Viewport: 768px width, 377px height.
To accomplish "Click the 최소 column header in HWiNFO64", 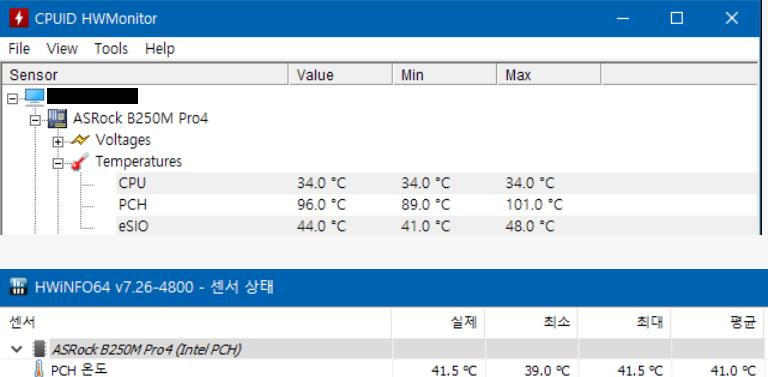I will click(531, 323).
